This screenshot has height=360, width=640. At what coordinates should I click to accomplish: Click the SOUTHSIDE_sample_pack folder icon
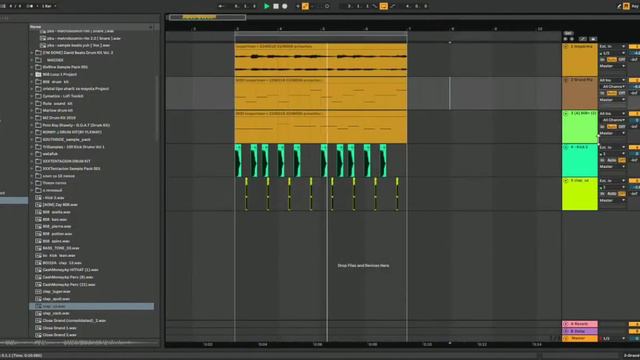tap(38, 140)
